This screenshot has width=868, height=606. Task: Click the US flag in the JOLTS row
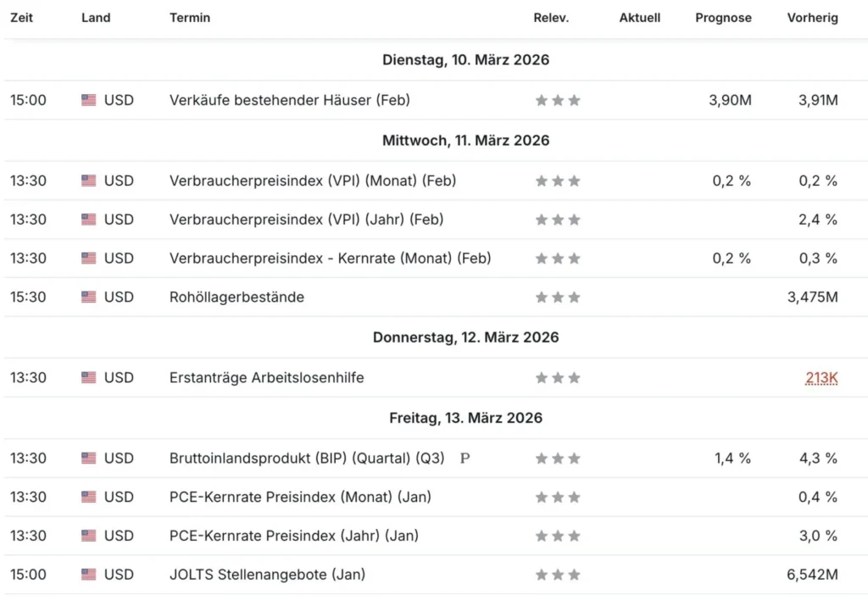pos(88,575)
